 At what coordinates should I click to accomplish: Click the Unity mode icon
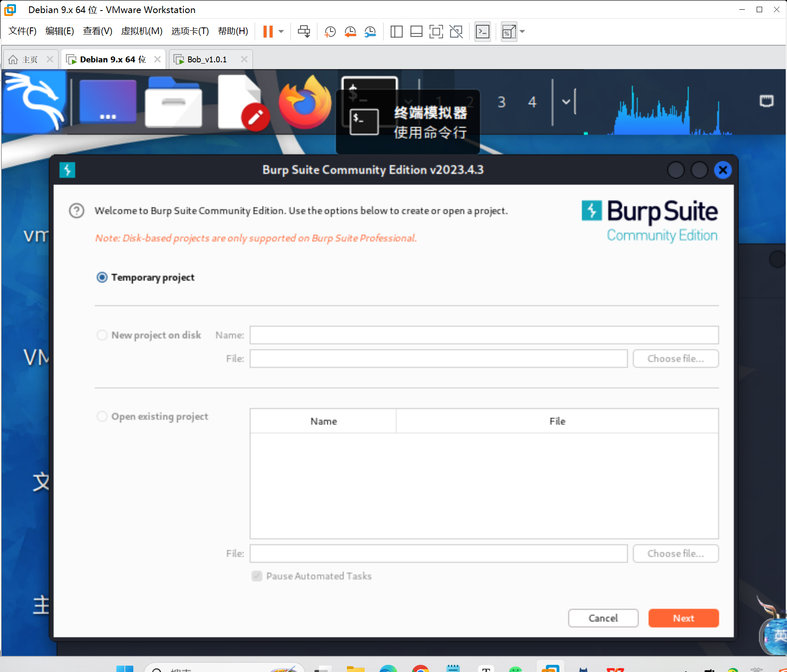456,32
